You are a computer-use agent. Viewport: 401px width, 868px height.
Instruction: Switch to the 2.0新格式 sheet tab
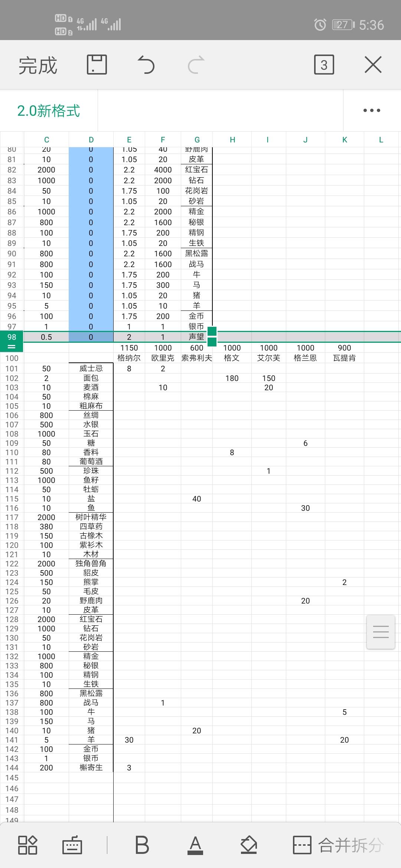49,111
